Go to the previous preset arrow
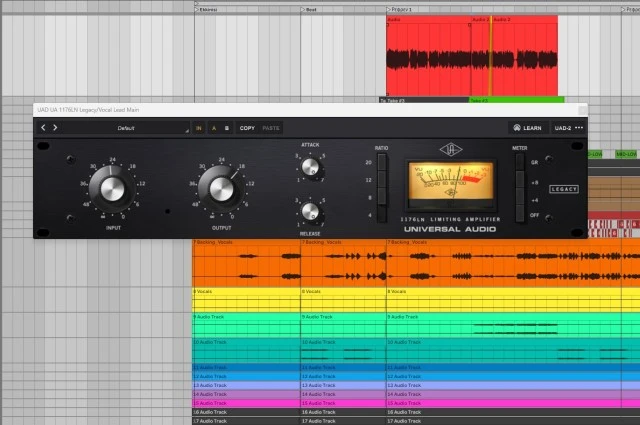640x425 pixels. pyautogui.click(x=43, y=128)
